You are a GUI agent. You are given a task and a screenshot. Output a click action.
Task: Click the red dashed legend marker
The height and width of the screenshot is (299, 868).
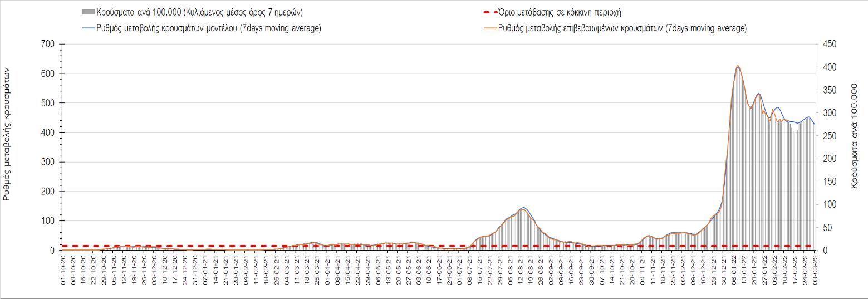[x=488, y=12]
